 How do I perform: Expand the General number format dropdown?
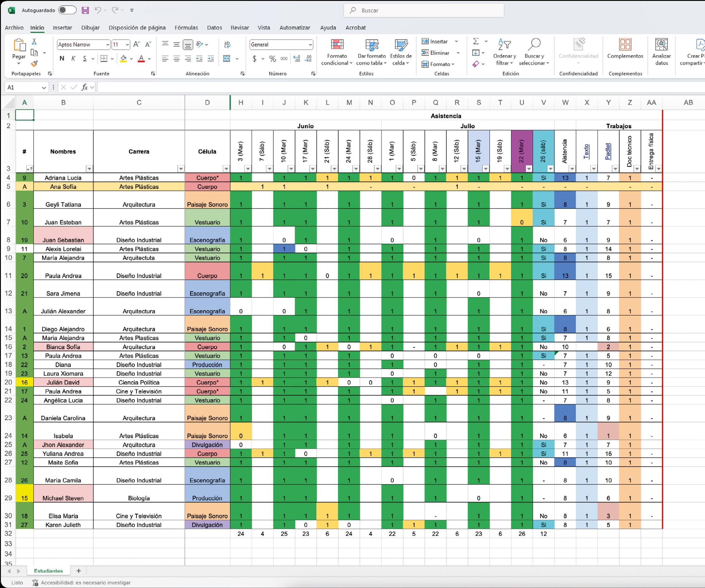[310, 45]
